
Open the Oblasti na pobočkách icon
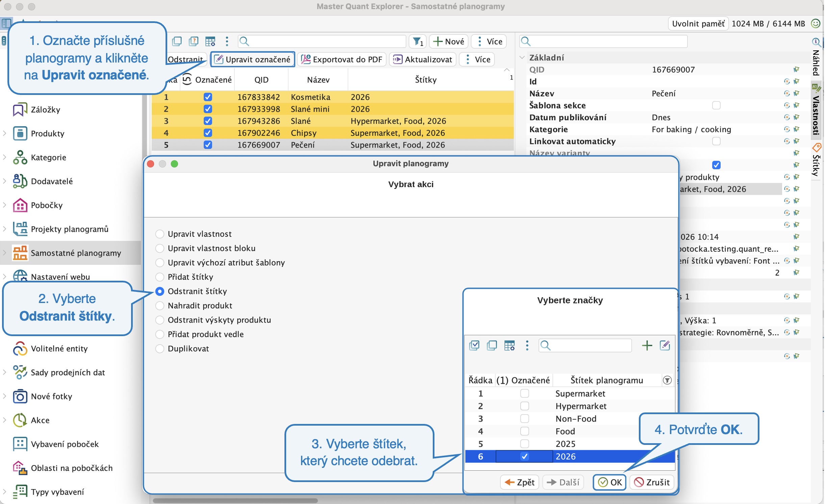pyautogui.click(x=20, y=468)
